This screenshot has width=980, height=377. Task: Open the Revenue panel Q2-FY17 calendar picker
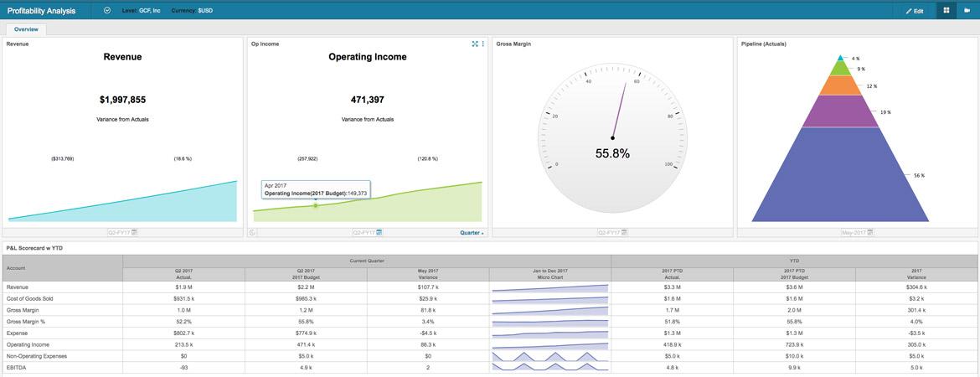pyautogui.click(x=134, y=232)
